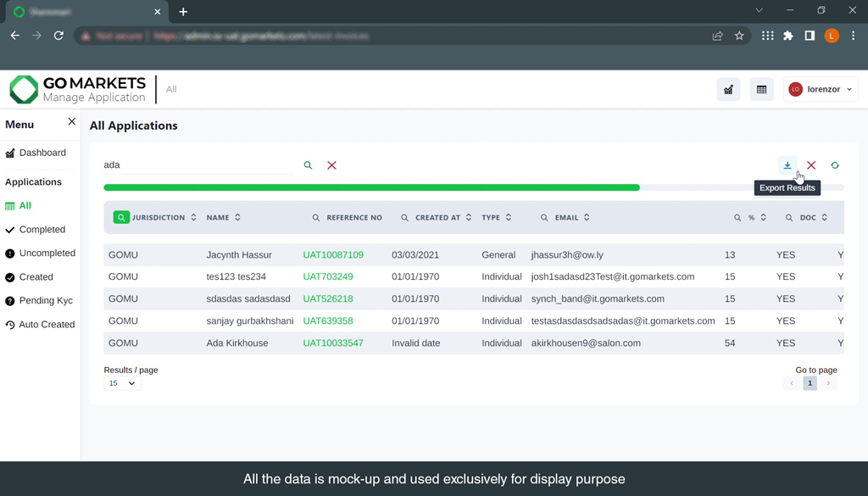Close the Menu sidebar
868x496 pixels.
[71, 121]
